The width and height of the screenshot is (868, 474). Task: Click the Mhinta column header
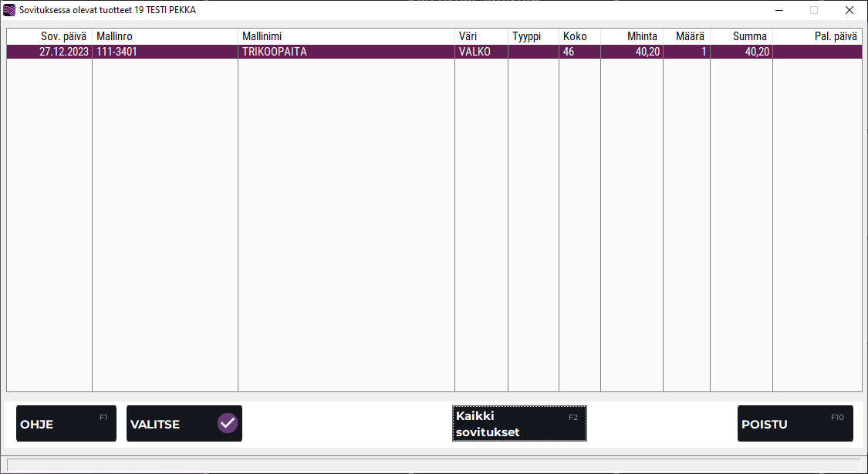pyautogui.click(x=631, y=36)
